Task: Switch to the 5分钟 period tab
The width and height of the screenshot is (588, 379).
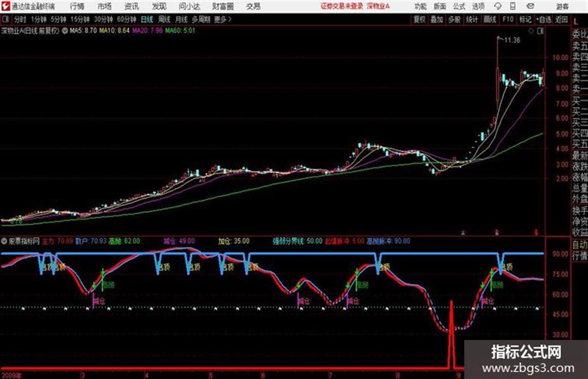Action: point(58,19)
